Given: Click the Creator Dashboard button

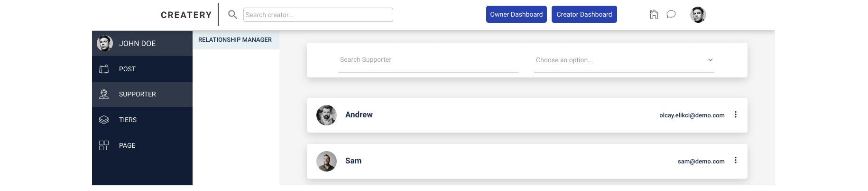Looking at the screenshot, I should 584,14.
